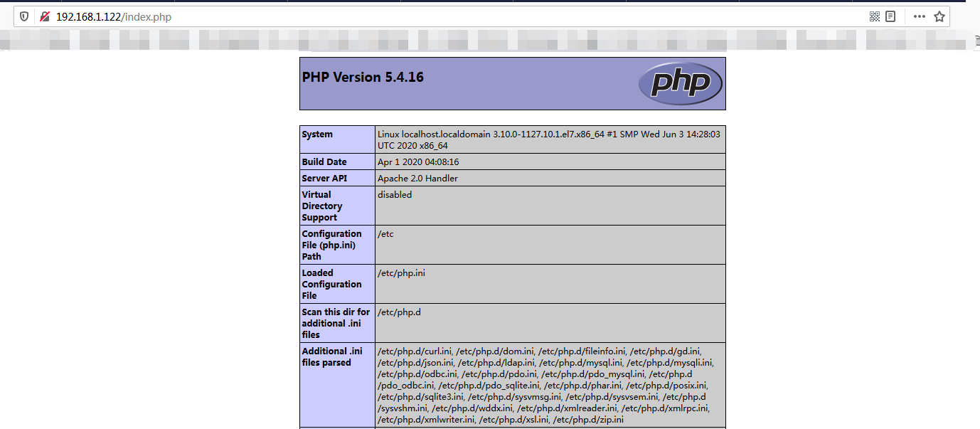This screenshot has height=429, width=980.
Task: Select the Server API label cell
Action: [326, 179]
